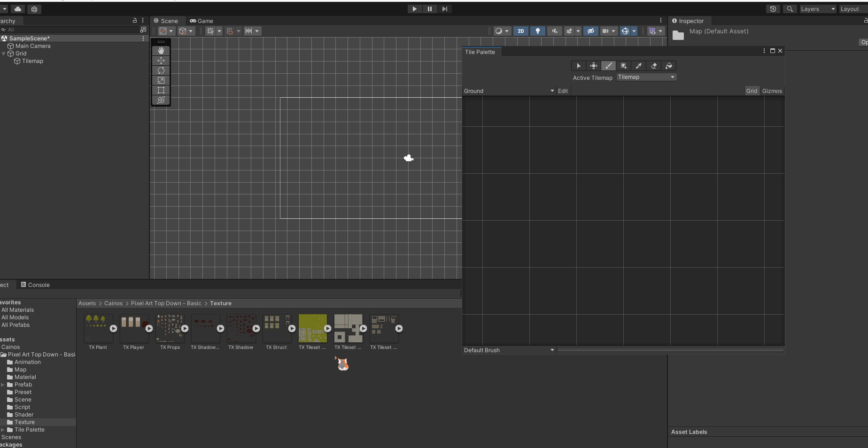The width and height of the screenshot is (868, 448).
Task: Expand the Tile Palette folder
Action: 3,430
